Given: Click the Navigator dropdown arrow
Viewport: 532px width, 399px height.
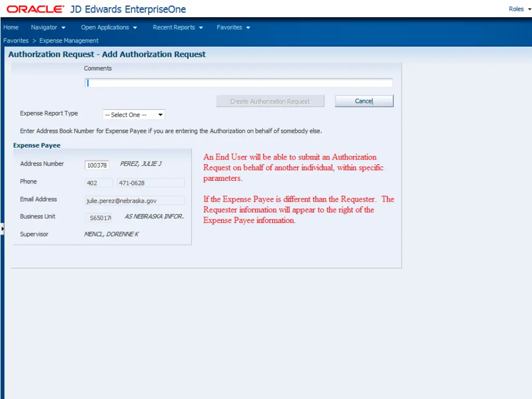Looking at the screenshot, I should 63,28.
